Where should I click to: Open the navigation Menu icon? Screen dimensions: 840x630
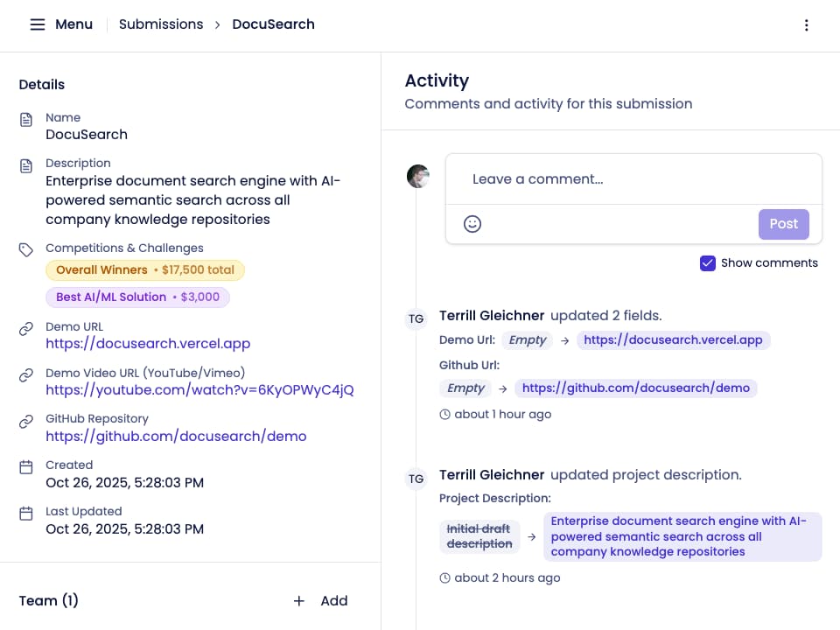pos(37,24)
